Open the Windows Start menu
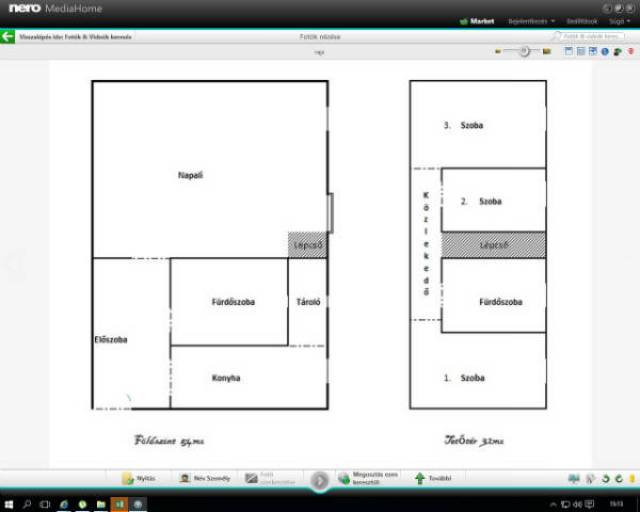This screenshot has width=640, height=512. click(8, 504)
